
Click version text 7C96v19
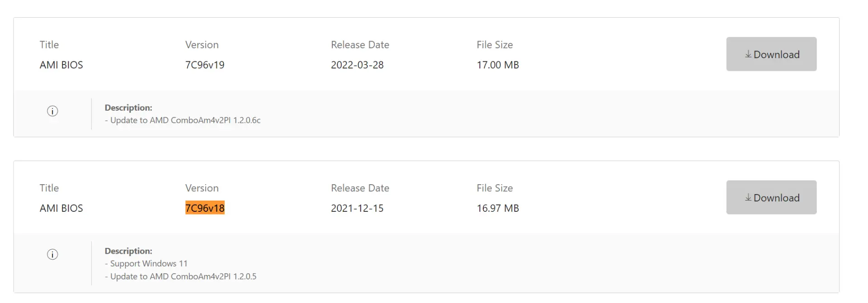click(205, 65)
